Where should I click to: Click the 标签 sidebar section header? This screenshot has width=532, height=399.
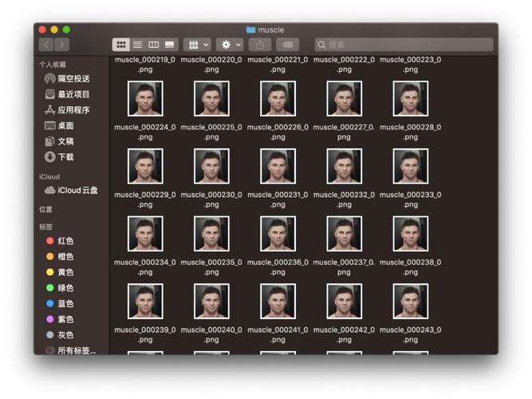[45, 227]
